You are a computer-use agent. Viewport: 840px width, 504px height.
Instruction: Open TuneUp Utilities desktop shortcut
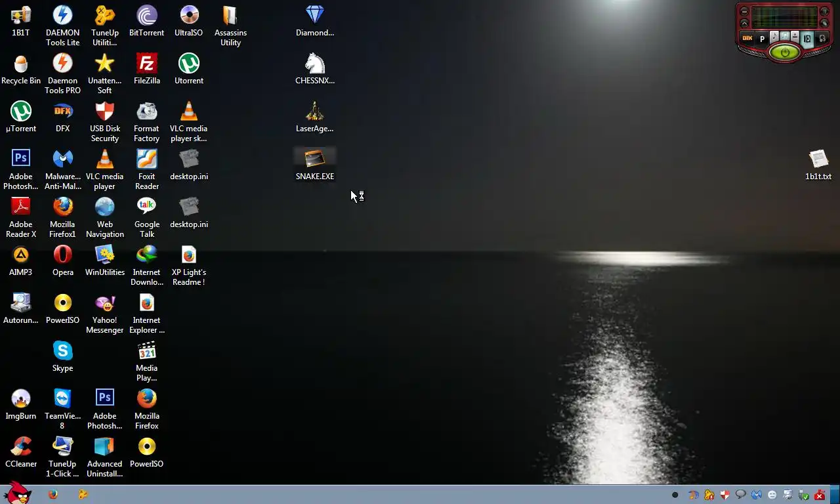[x=104, y=26]
